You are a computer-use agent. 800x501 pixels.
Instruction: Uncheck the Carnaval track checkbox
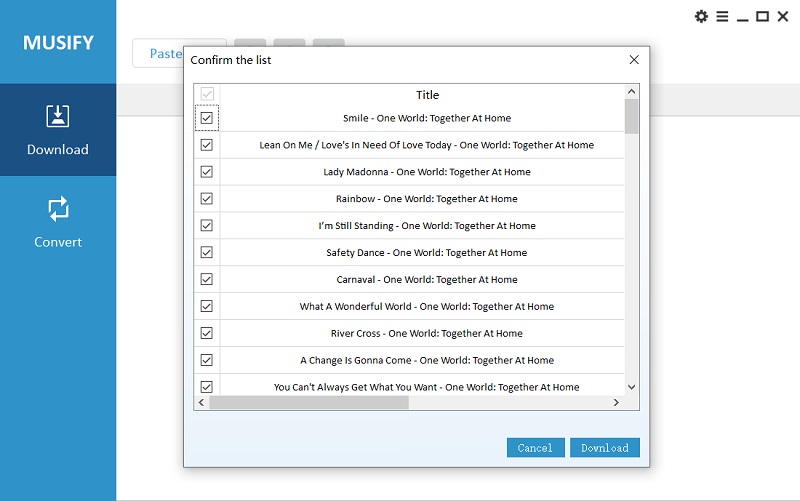click(x=207, y=279)
